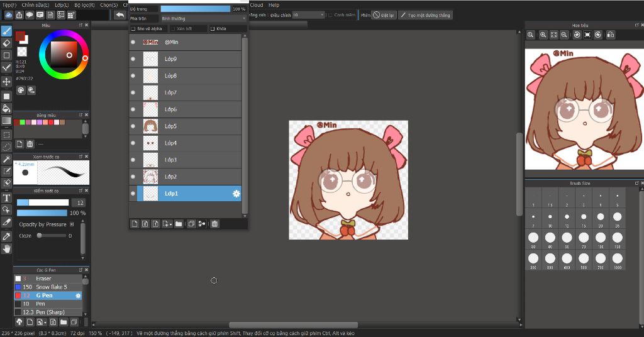Hide the Lớp5 layer
Screen dimensions: 644x337
(x=133, y=126)
